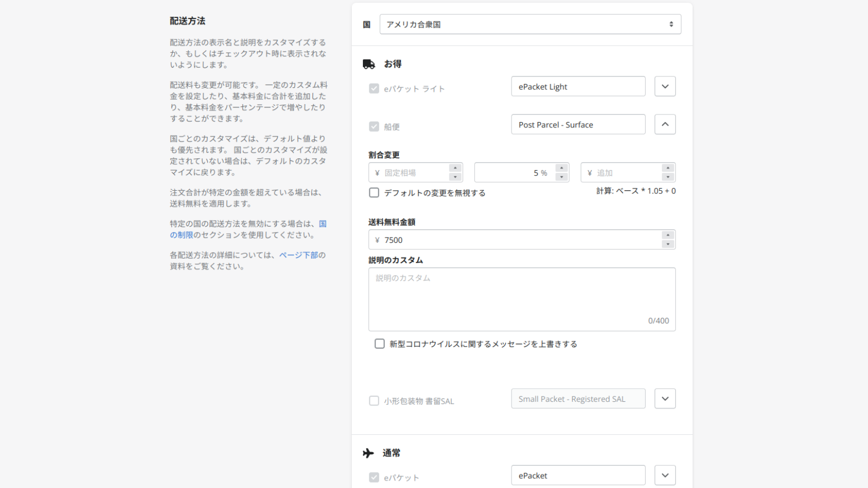Toggle the 小形包装物 書留SAL checkbox

[374, 401]
